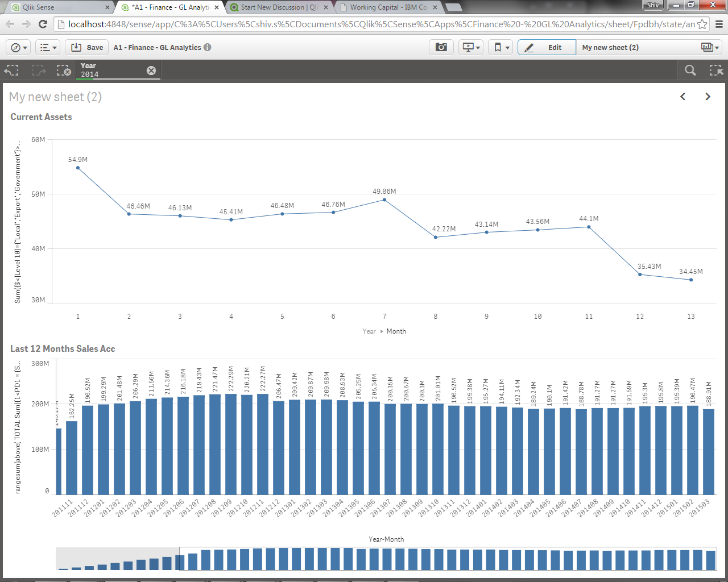Enter Edit mode for the sheet

547,47
